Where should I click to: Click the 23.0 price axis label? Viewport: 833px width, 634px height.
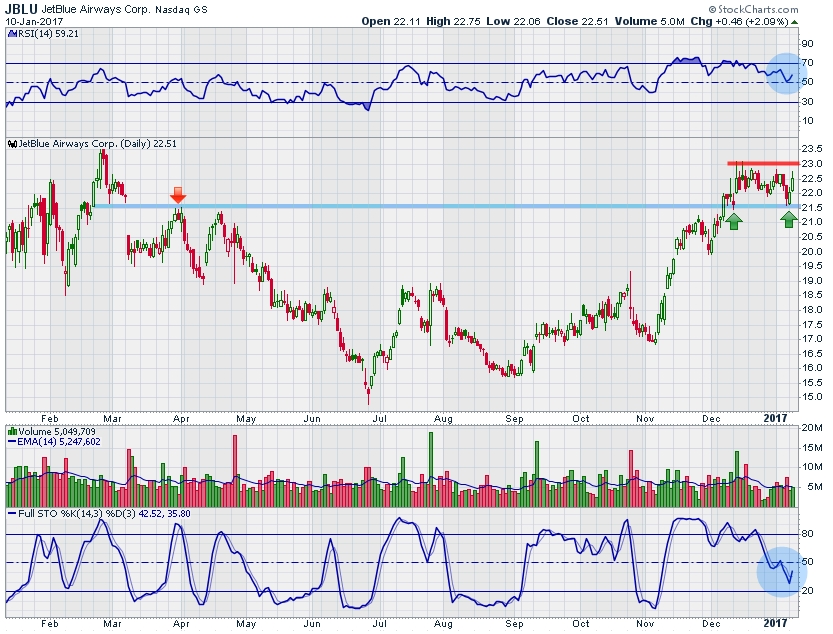(811, 164)
